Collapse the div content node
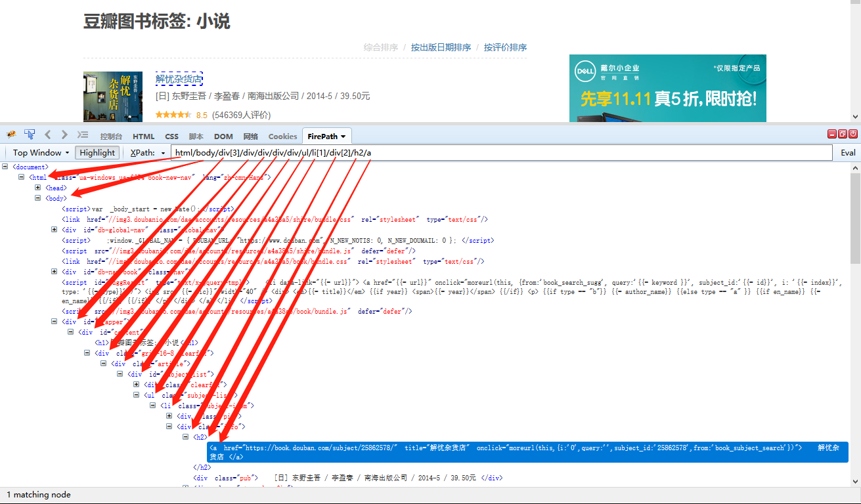Image resolution: width=861 pixels, height=504 pixels. [71, 332]
